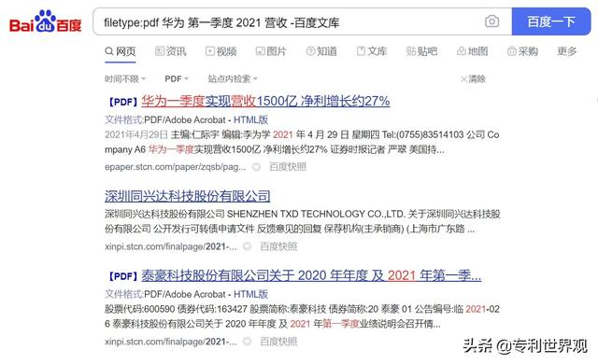Open camera image search icon
The width and height of the screenshot is (598, 364).
coord(491,21)
